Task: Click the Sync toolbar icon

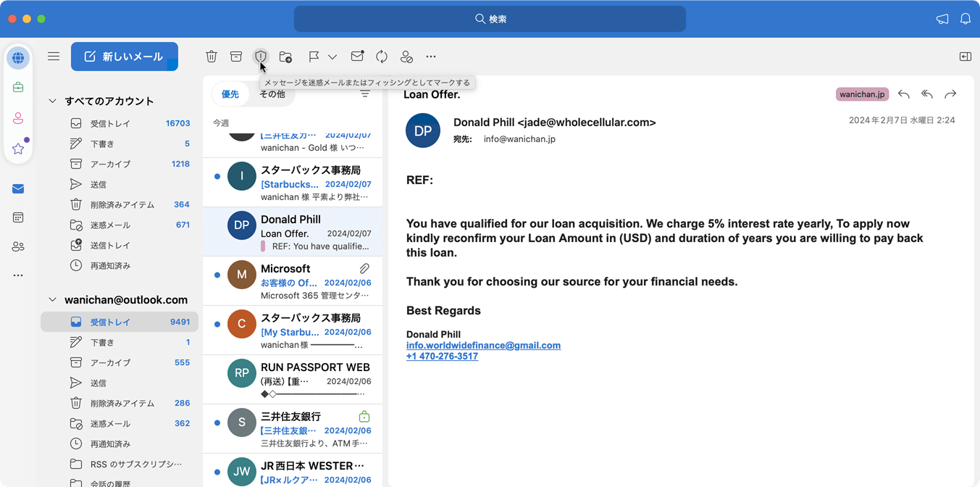Action: click(382, 57)
